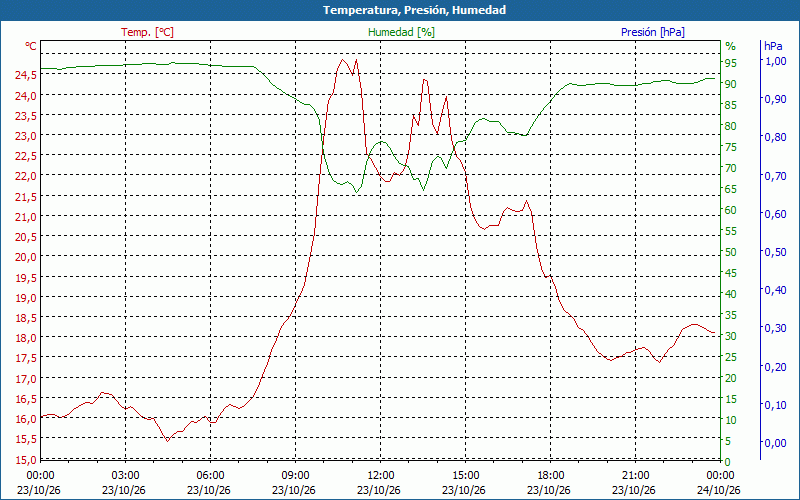Click the '40' humidity axis value
The image size is (800, 500).
point(731,294)
